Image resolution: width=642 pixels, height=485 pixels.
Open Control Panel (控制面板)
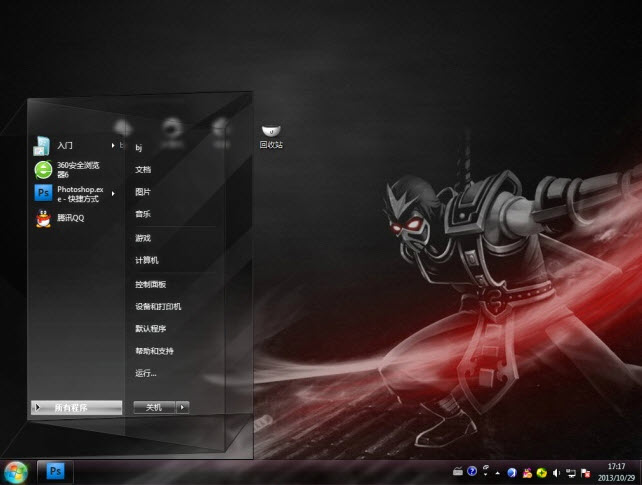(x=151, y=284)
